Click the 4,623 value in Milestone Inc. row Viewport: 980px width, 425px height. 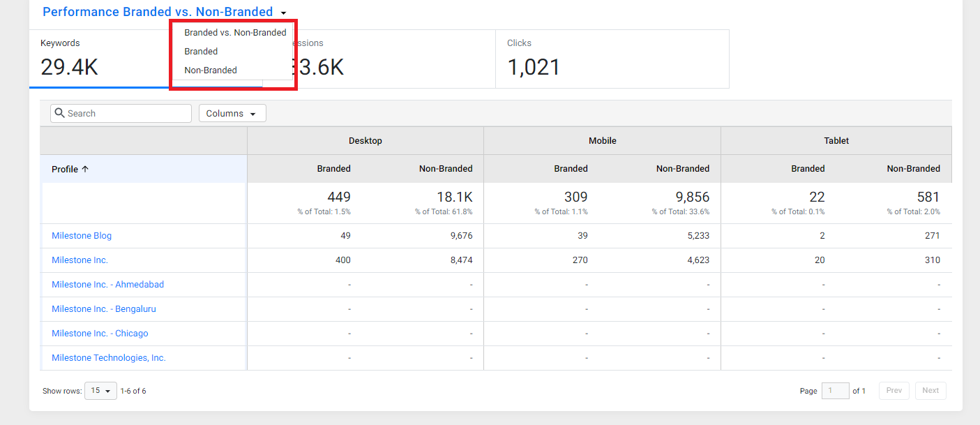(x=698, y=260)
